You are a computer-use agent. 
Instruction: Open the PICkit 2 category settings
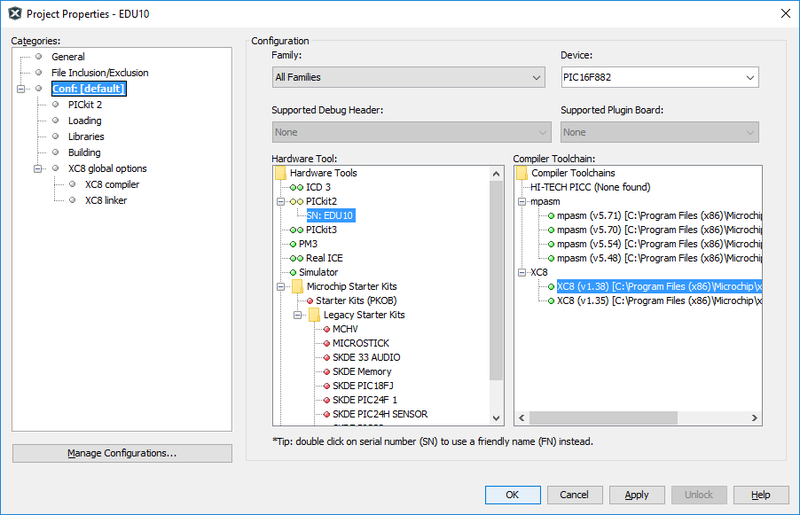click(x=85, y=105)
